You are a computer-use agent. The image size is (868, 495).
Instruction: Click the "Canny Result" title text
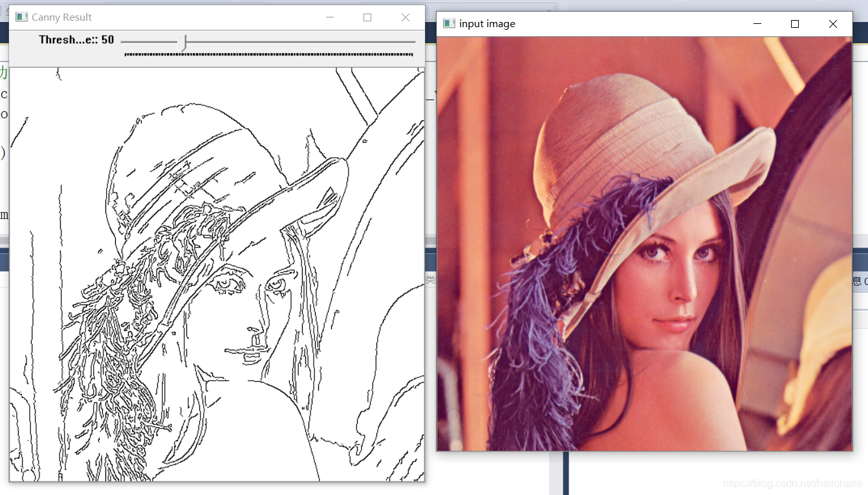[62, 17]
